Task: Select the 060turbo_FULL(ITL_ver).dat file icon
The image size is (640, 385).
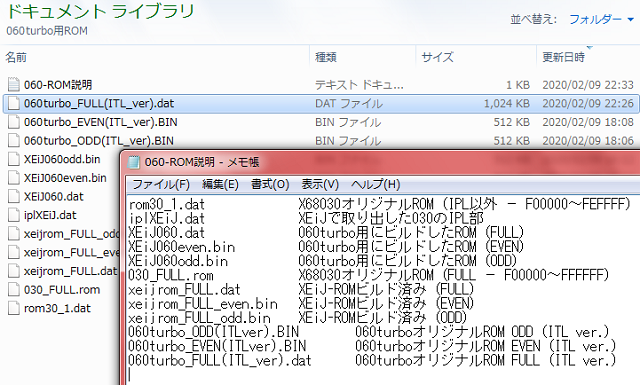Action: pos(13,103)
